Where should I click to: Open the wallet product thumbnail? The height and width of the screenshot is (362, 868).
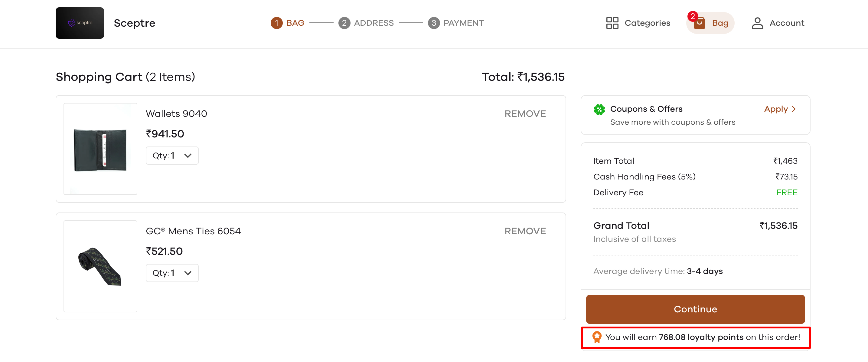pos(100,149)
